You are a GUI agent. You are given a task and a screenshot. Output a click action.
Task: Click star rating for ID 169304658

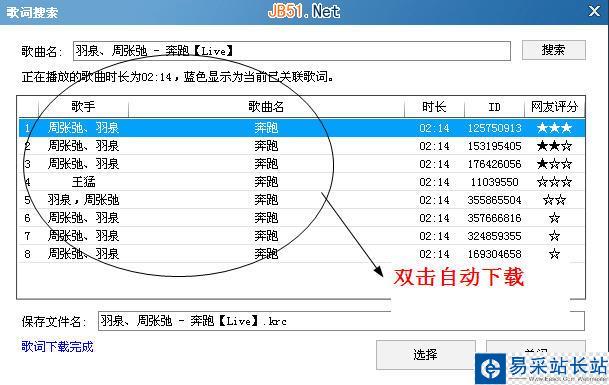tap(554, 254)
